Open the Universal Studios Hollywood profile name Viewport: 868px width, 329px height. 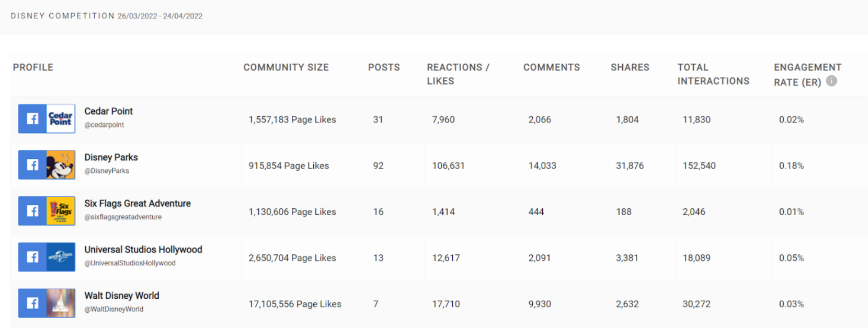pos(143,250)
